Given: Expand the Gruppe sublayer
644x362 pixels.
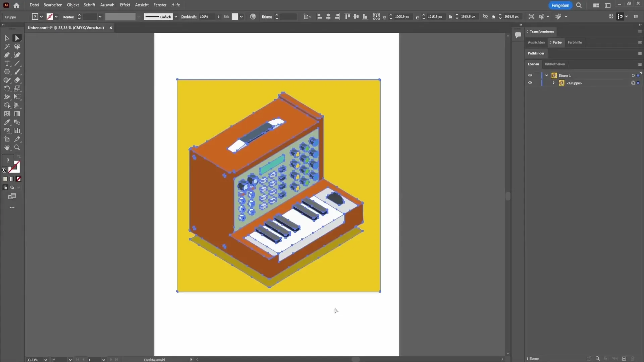Looking at the screenshot, I should point(553,83).
